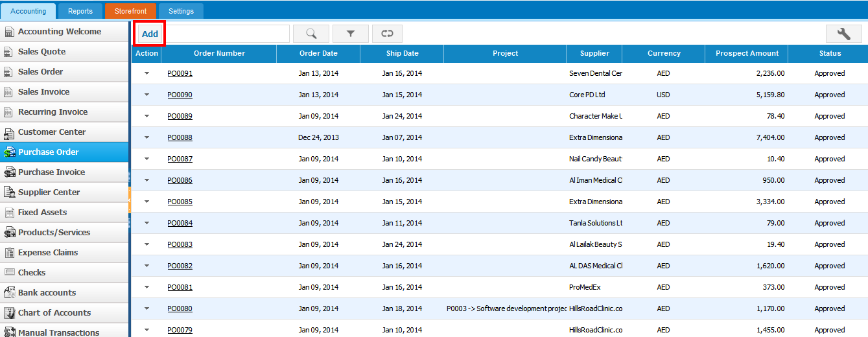Click supplier cell 'Core PD Ltd'

point(587,95)
